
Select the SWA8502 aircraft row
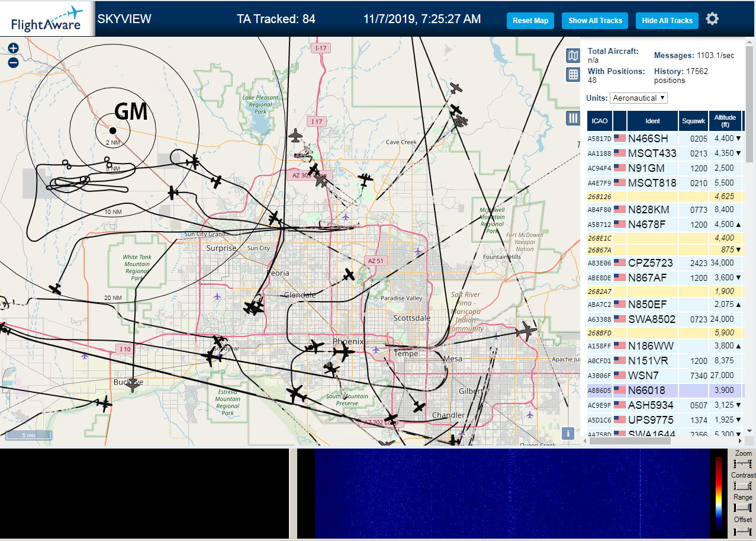(665, 319)
